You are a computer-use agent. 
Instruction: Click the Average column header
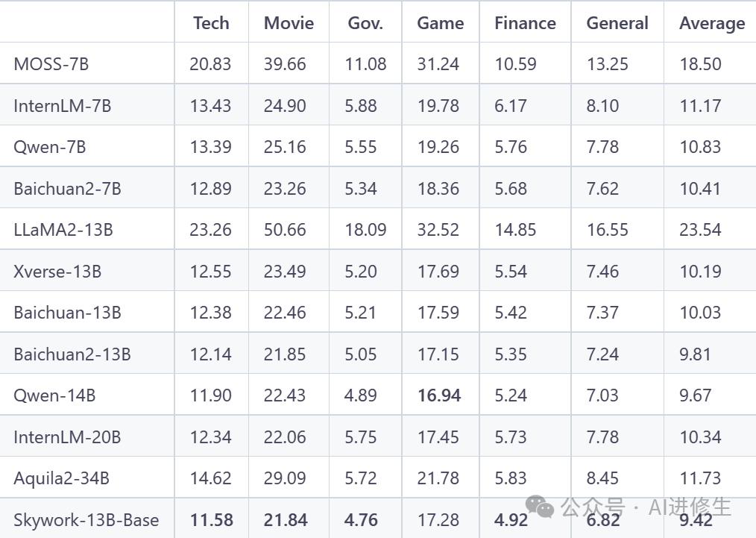point(712,23)
